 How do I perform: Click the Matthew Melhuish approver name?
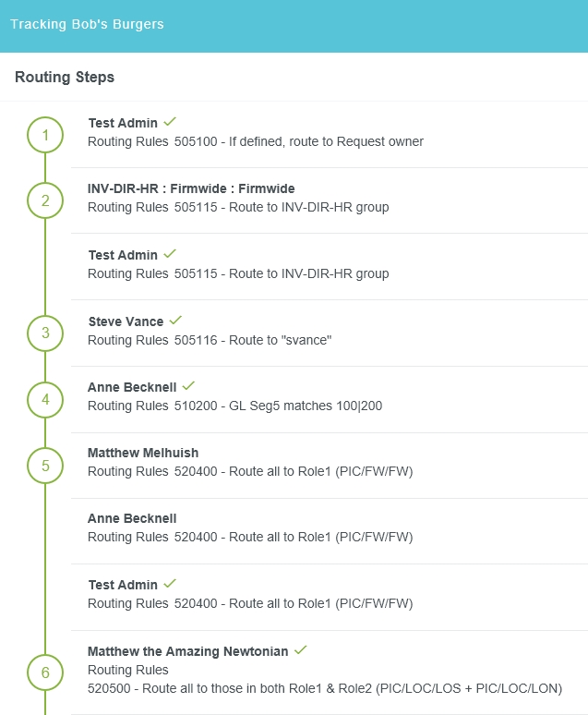click(x=143, y=453)
